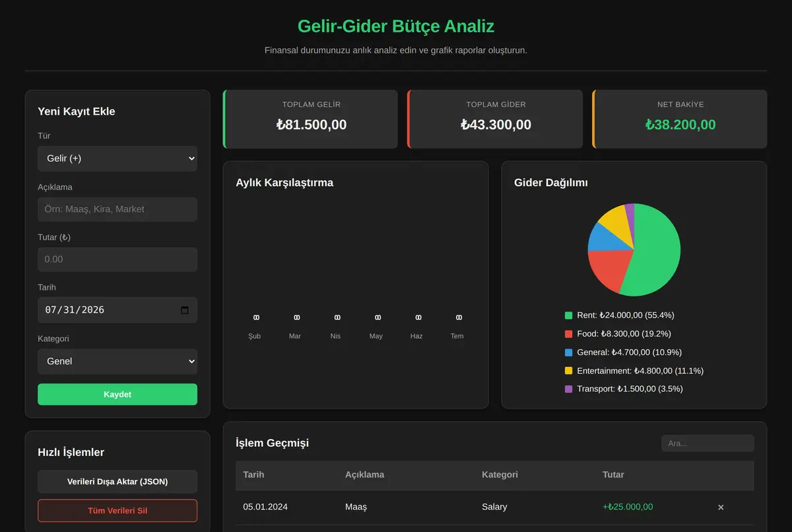Screen dimensions: 792x532
Task: Click the Net Bakiye card
Action: (680, 119)
